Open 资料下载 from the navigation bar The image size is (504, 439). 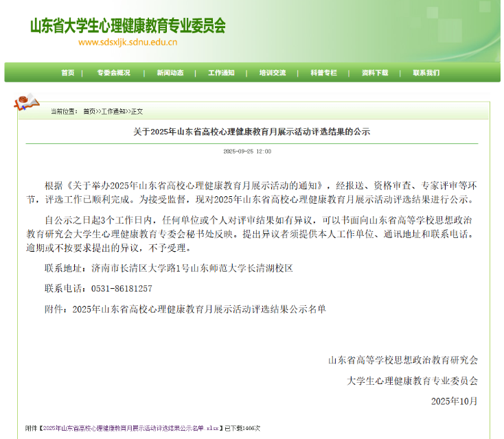(375, 73)
